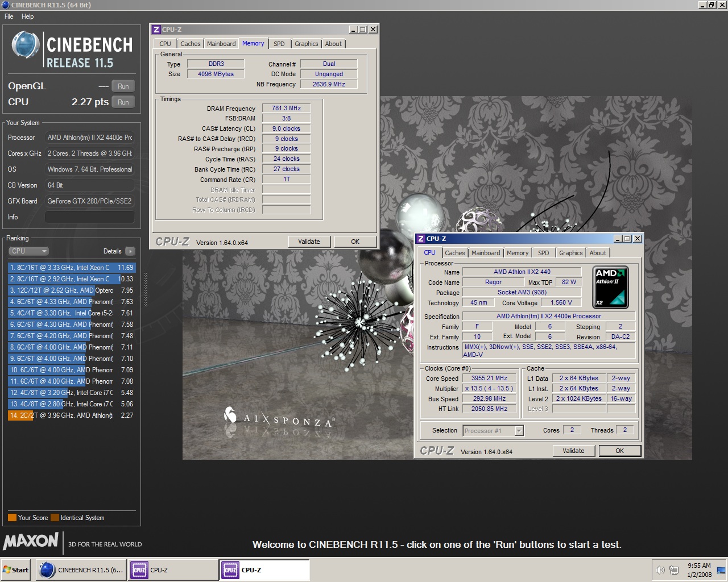This screenshot has width=728, height=582.
Task: Select ranking row 1 Intel Xeon 11.69
Action: 72,268
